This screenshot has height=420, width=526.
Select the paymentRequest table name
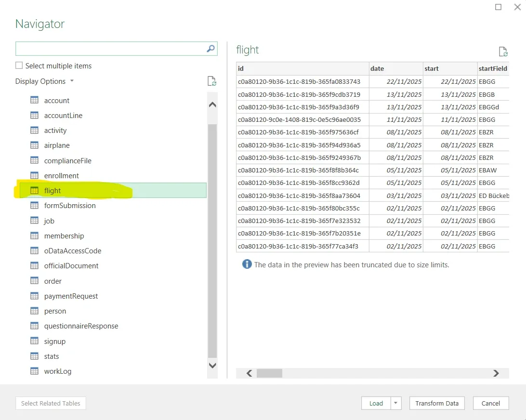tap(71, 296)
